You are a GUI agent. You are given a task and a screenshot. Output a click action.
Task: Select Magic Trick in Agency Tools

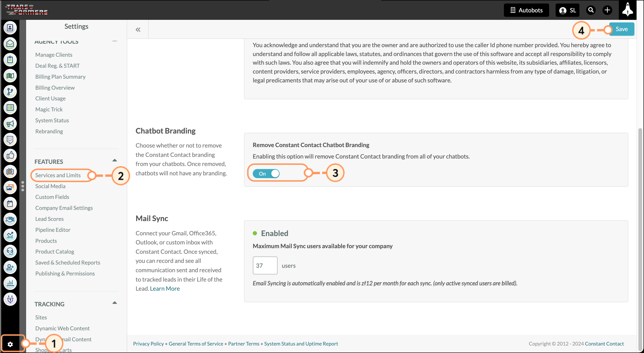[x=49, y=109]
